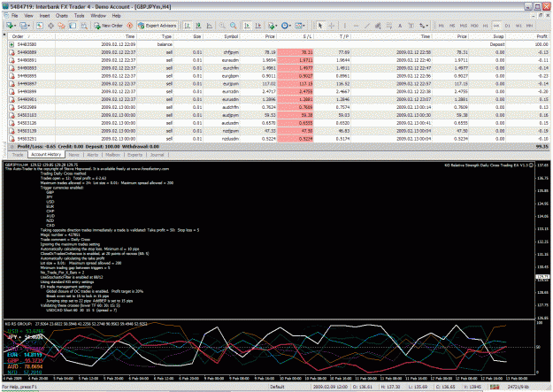Image resolution: width=553 pixels, height=392 pixels.
Task: Toggle Expert Advisors on or off
Action: pyautogui.click(x=157, y=26)
